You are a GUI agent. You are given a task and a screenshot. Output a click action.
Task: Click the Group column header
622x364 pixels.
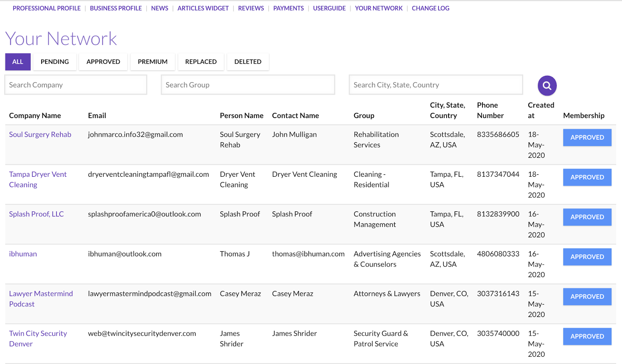(364, 115)
